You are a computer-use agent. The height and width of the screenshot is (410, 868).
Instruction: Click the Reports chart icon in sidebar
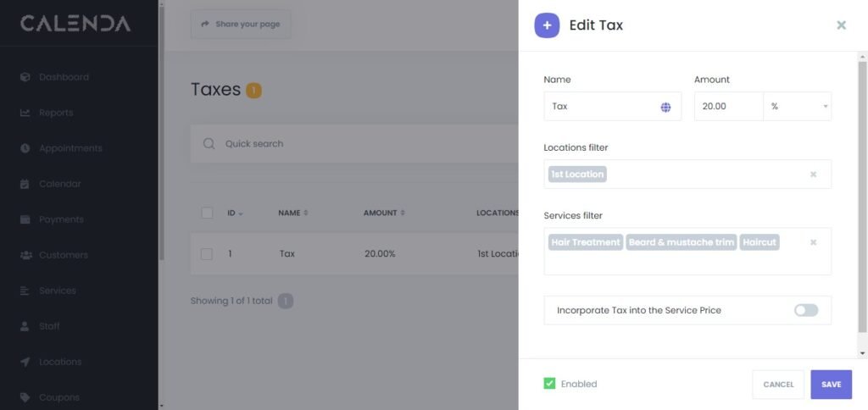[x=25, y=113]
